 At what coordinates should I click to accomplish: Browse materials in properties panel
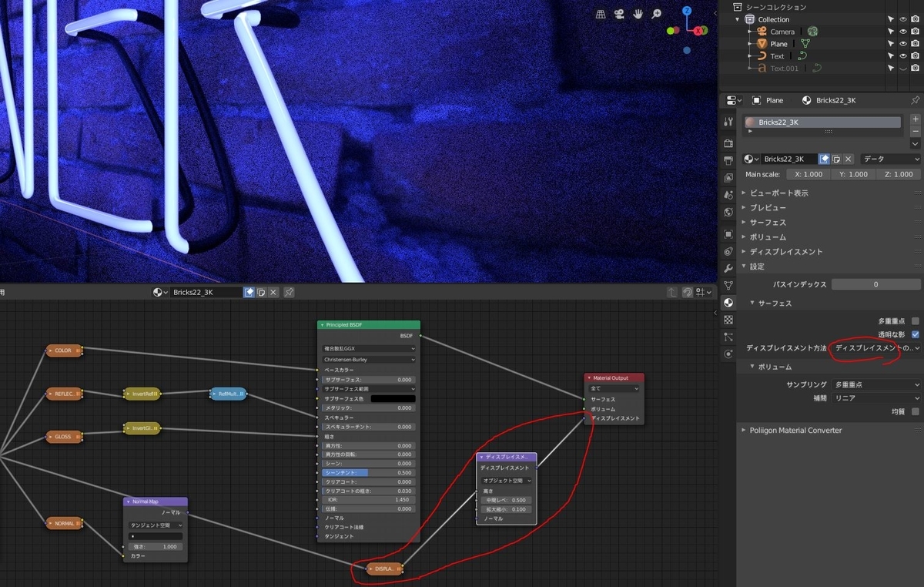pos(752,159)
